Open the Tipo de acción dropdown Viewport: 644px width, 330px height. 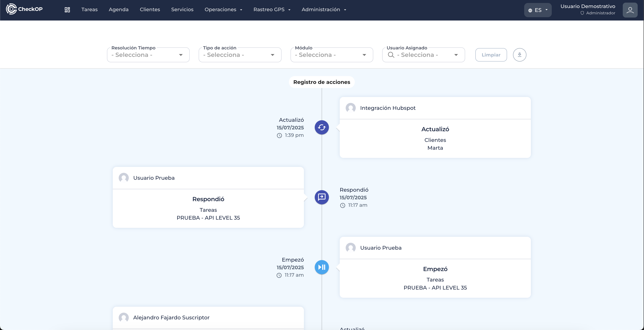click(x=240, y=55)
